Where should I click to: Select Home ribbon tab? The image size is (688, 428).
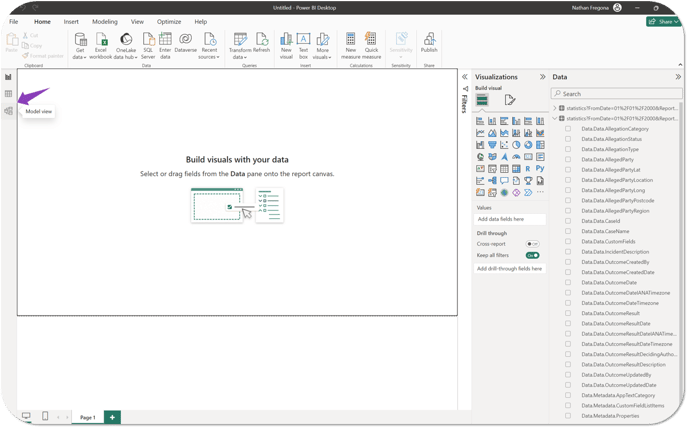pos(42,22)
